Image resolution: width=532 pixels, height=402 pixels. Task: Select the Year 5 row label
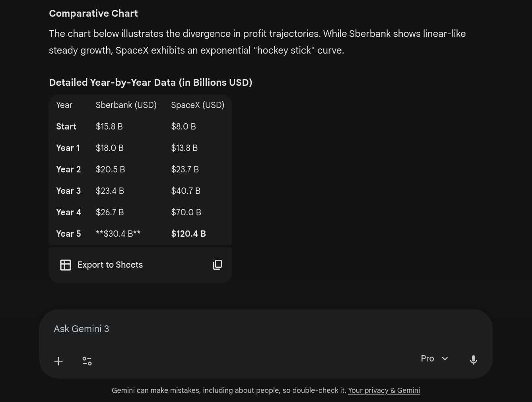coord(68,234)
